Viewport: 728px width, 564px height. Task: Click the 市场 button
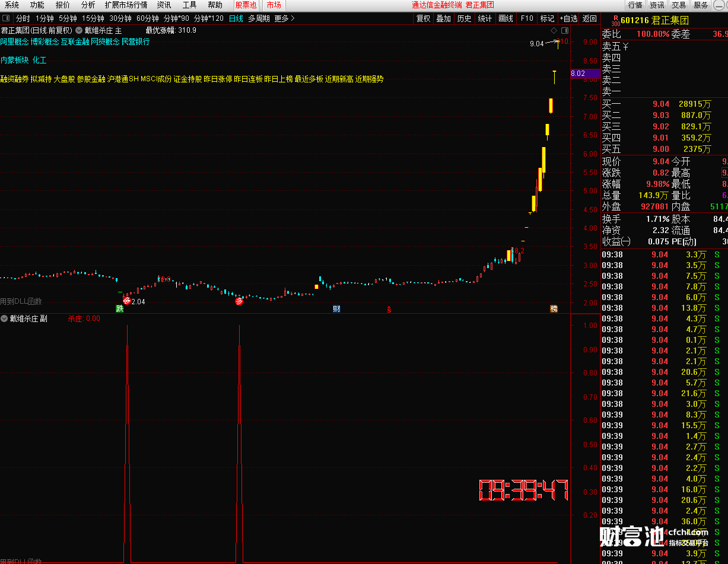pyautogui.click(x=274, y=5)
